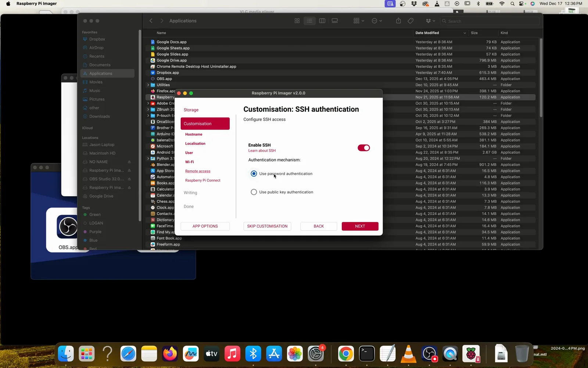Open Google Chrome from the Dock

click(346, 354)
